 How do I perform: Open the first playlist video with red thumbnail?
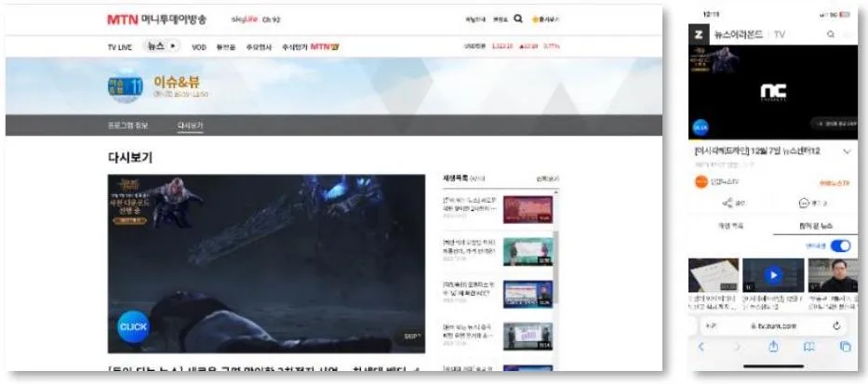point(527,210)
